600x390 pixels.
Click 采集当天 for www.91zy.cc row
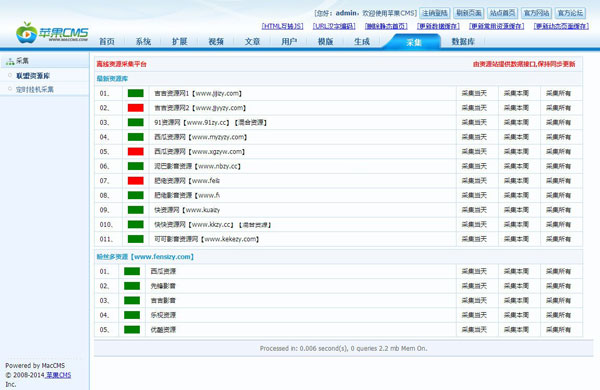(x=474, y=122)
